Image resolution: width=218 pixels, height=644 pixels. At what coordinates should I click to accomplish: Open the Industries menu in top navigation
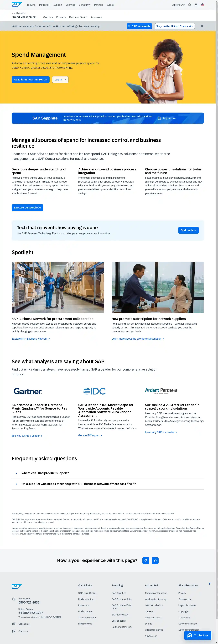pyautogui.click(x=44, y=5)
